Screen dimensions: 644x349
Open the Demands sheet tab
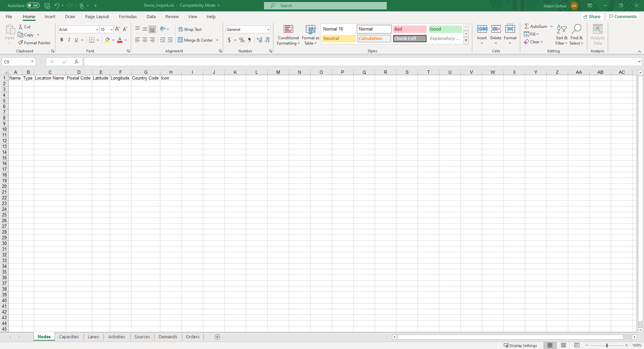pos(168,337)
